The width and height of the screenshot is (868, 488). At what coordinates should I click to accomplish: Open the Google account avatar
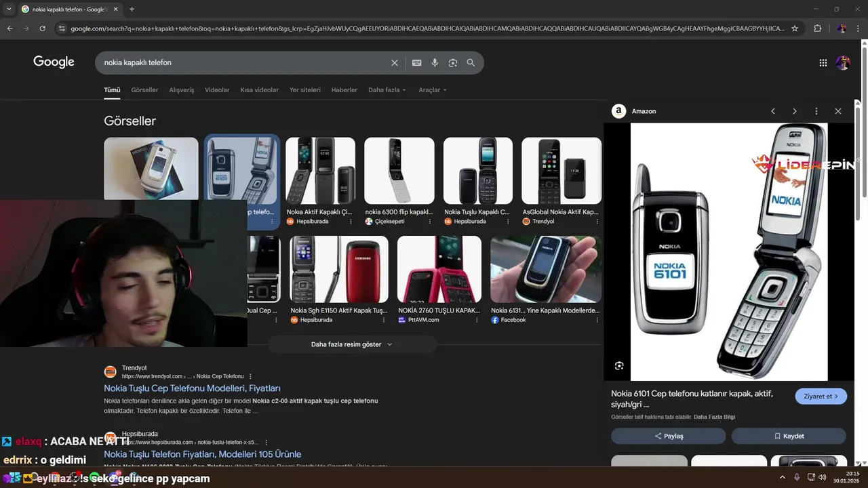pyautogui.click(x=843, y=62)
